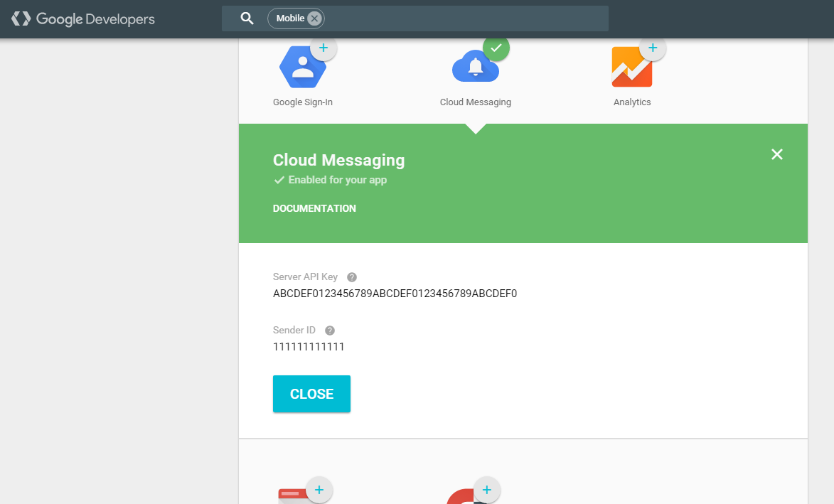Click the CLOSE button
834x504 pixels.
click(311, 394)
